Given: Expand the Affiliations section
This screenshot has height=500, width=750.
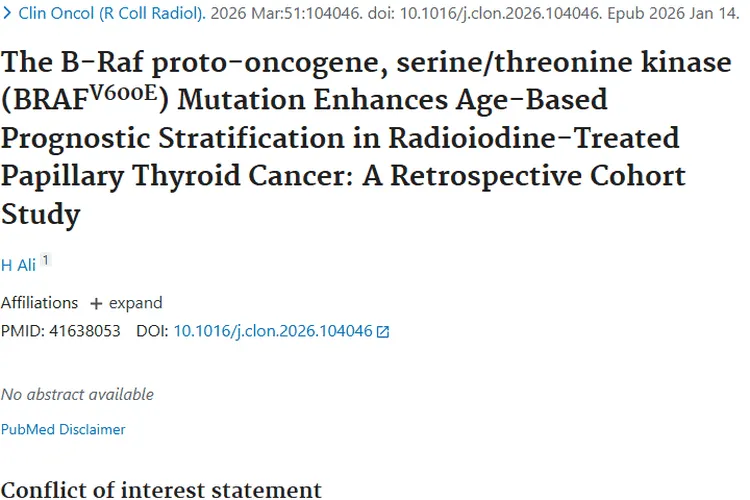Looking at the screenshot, I should tap(135, 303).
